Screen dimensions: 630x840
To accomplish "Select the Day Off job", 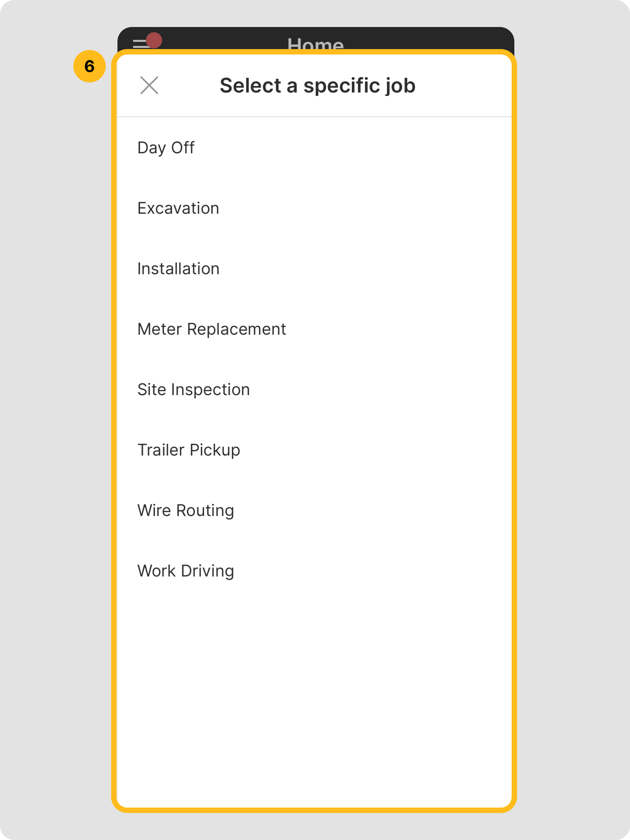I will point(166,147).
